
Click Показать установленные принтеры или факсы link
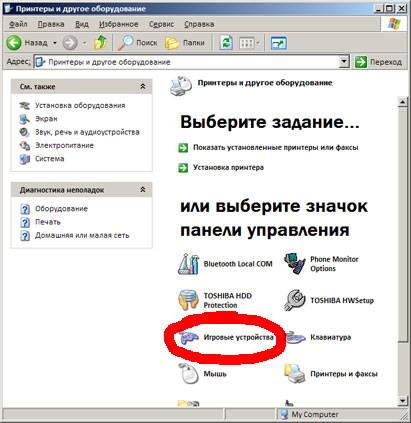point(276,147)
